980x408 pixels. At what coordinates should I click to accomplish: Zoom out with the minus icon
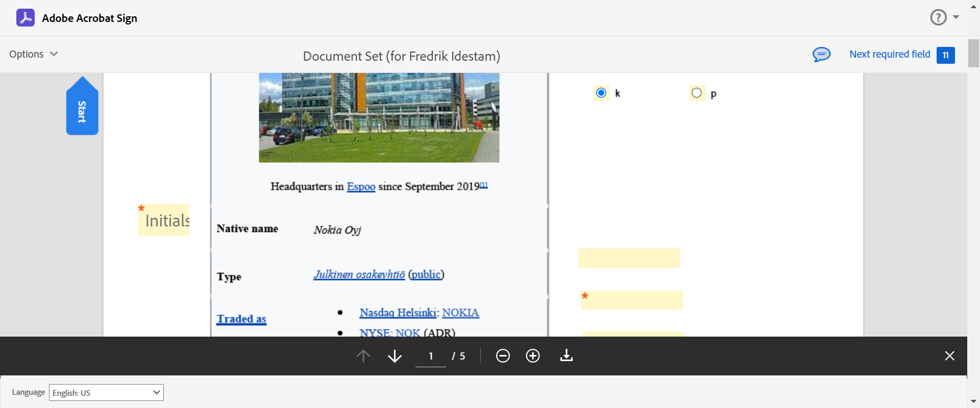click(503, 356)
